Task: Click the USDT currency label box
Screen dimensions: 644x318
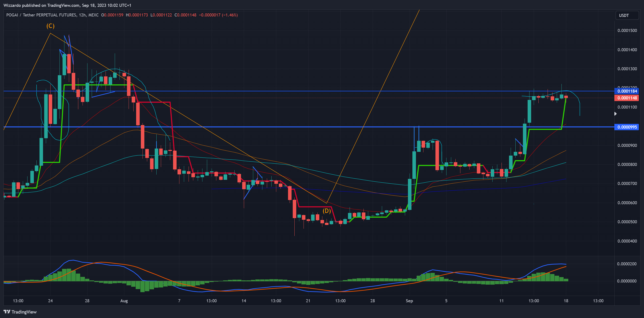Action: coord(627,15)
